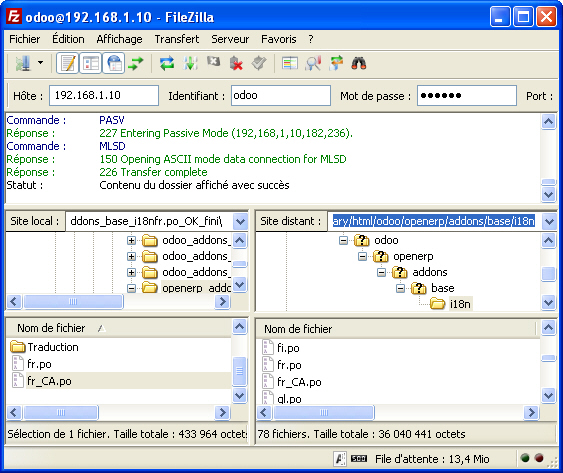Open the Transfert menu
Image resolution: width=563 pixels, height=473 pixels.
tap(177, 39)
